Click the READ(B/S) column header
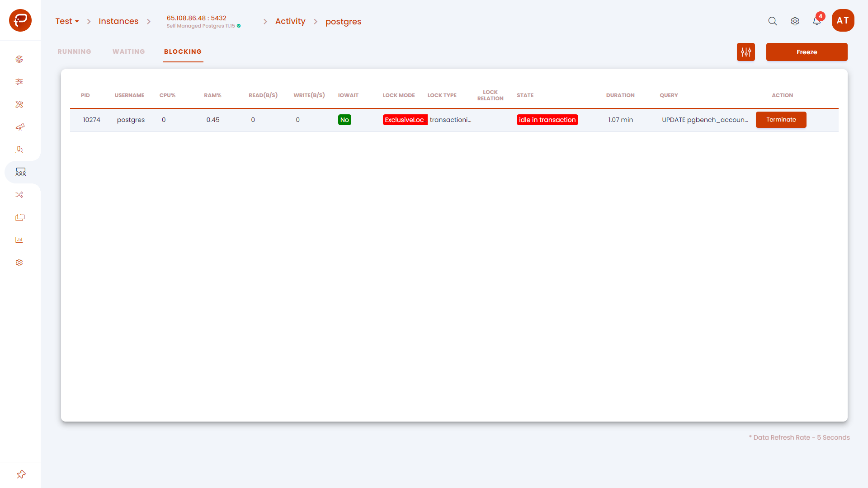The height and width of the screenshot is (488, 868). 263,95
